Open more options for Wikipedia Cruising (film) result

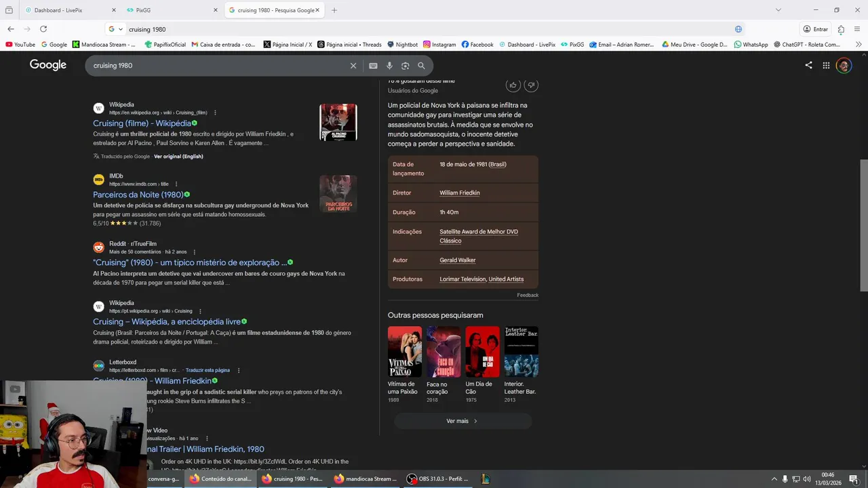click(x=215, y=113)
